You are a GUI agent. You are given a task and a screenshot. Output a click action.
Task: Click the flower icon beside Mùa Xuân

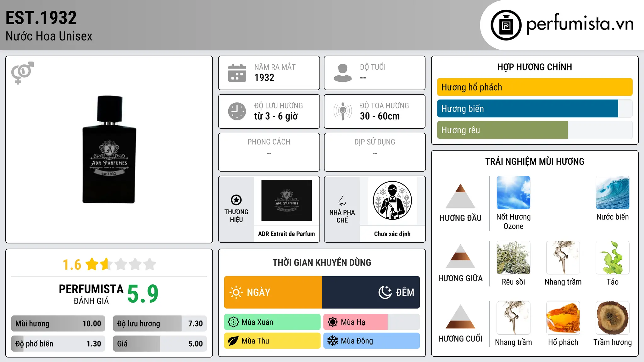(233, 322)
